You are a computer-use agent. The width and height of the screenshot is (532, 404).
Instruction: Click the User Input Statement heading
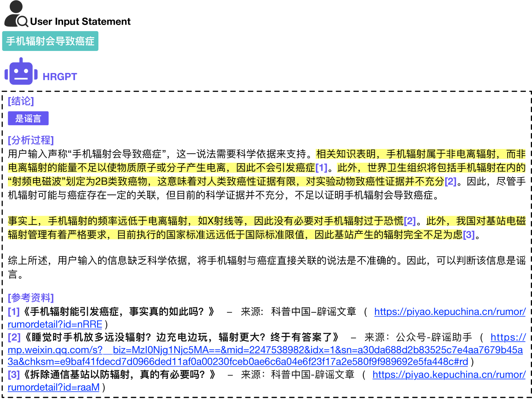[80, 21]
